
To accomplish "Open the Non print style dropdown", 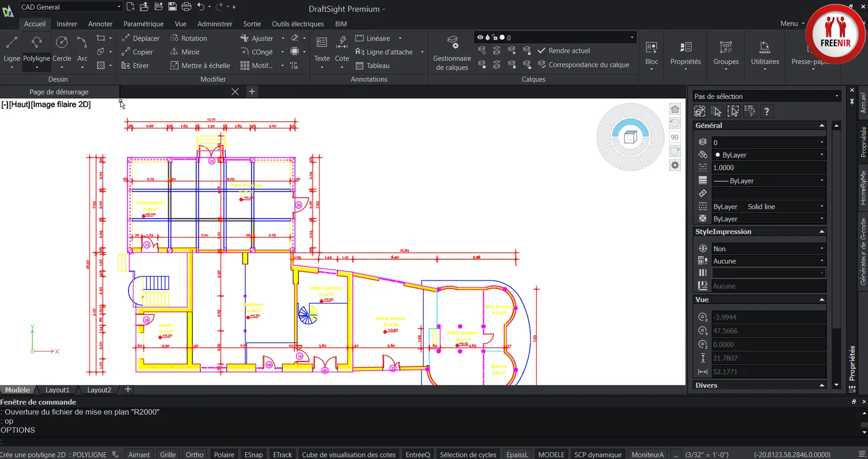I will click(769, 248).
